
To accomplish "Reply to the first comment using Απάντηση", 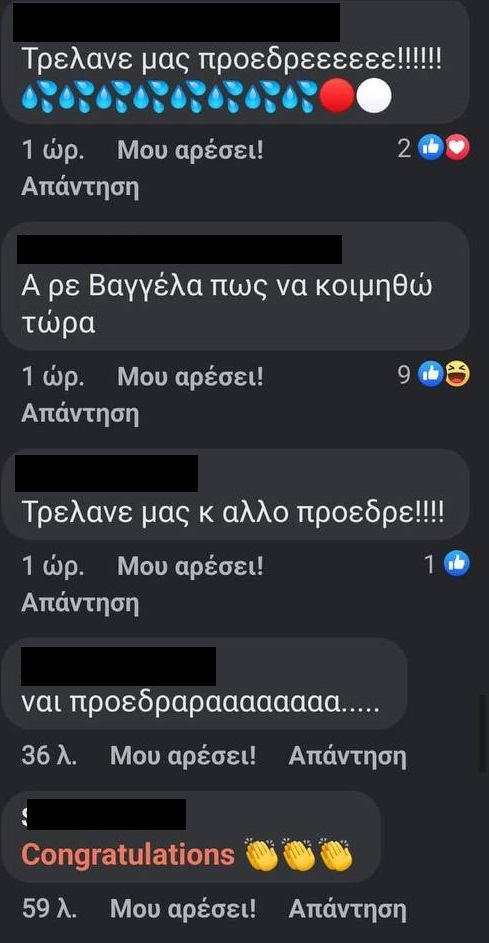I will 80,188.
